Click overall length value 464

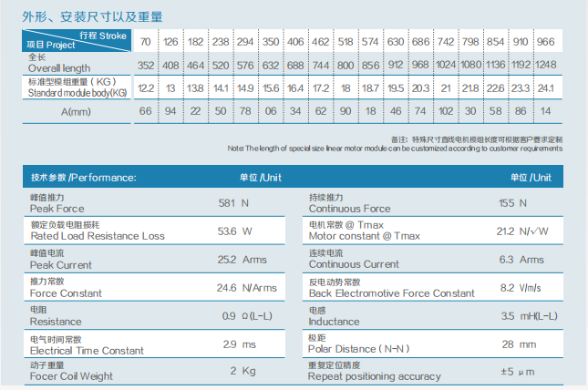(195, 66)
